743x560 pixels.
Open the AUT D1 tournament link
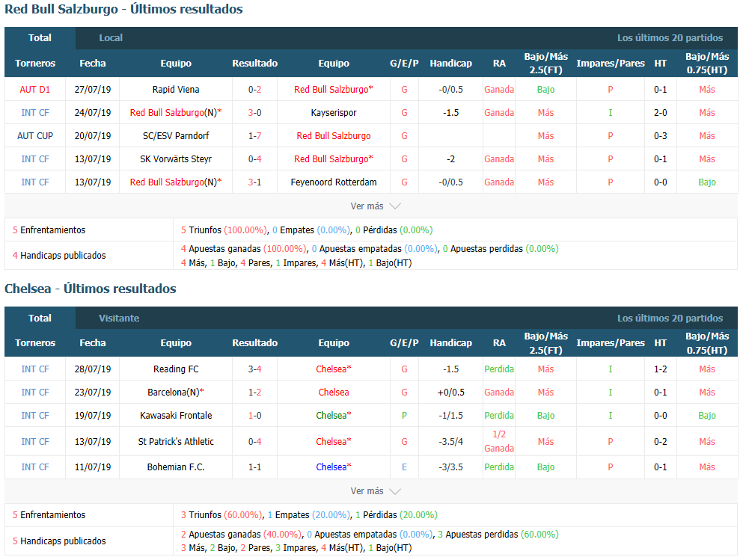(35, 90)
